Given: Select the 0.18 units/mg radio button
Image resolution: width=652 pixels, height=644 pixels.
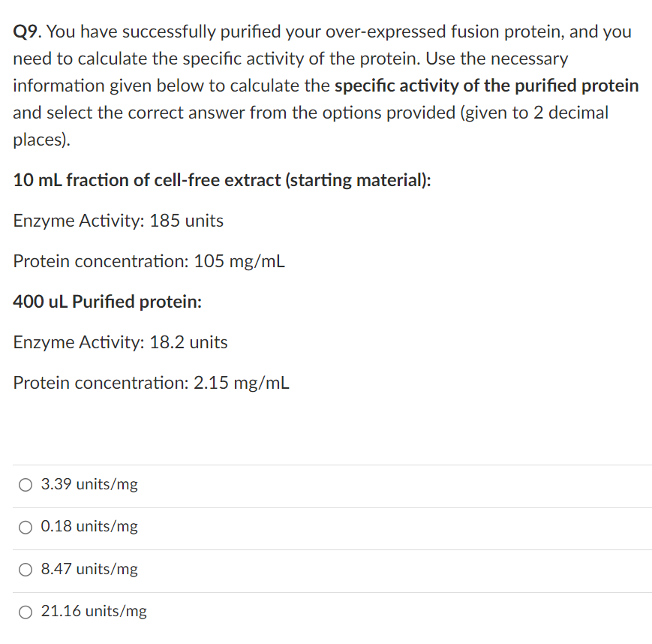Looking at the screenshot, I should pyautogui.click(x=25, y=527).
